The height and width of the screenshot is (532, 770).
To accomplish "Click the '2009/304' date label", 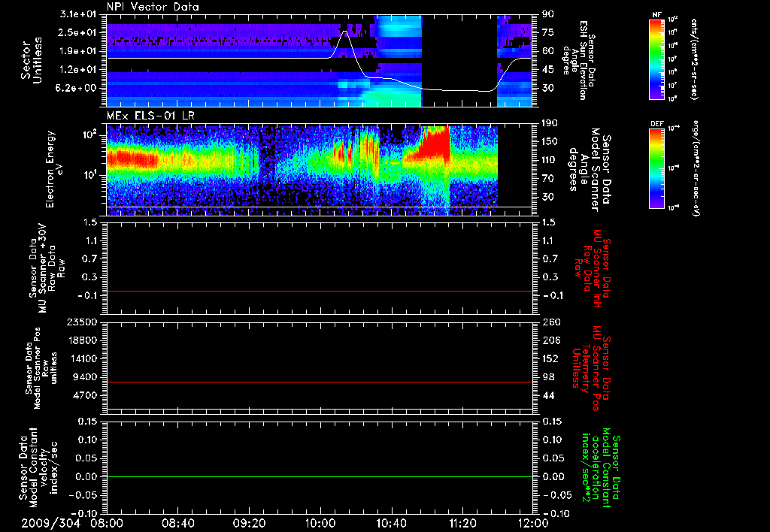I will [50, 524].
